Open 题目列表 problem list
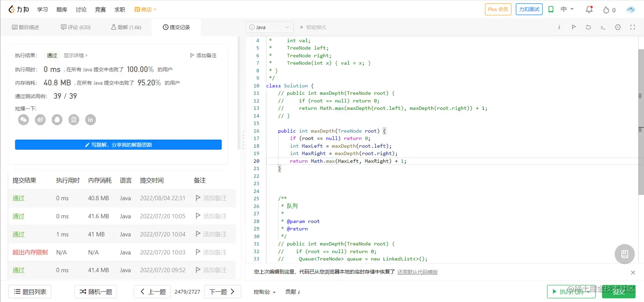The height and width of the screenshot is (302, 644). coord(30,292)
